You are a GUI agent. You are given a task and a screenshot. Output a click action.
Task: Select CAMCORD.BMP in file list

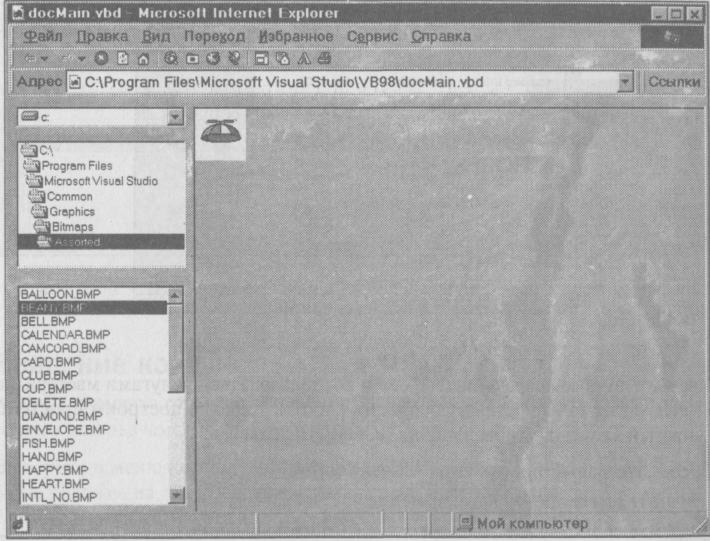63,349
